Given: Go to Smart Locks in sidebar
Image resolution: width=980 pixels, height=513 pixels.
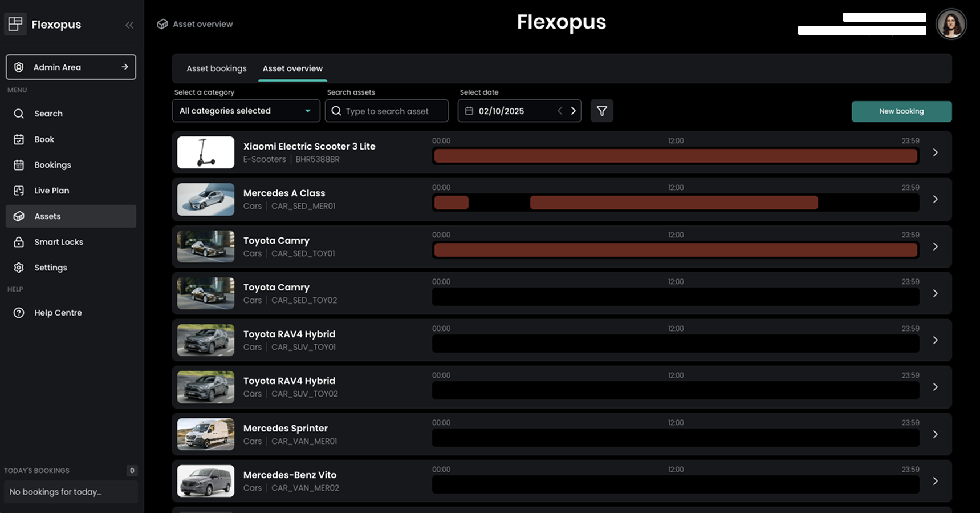Looking at the screenshot, I should point(58,242).
